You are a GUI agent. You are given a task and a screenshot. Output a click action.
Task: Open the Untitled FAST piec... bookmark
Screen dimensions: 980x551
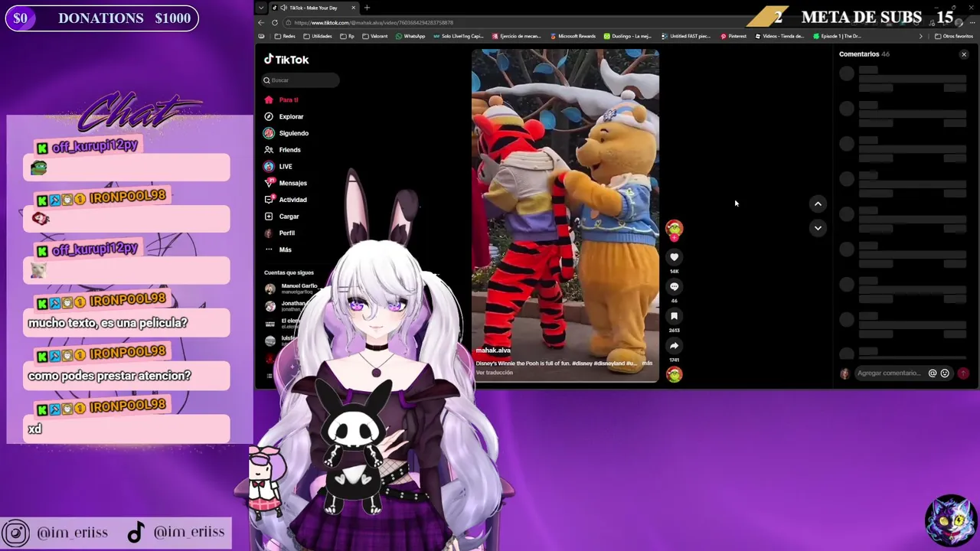tap(687, 36)
